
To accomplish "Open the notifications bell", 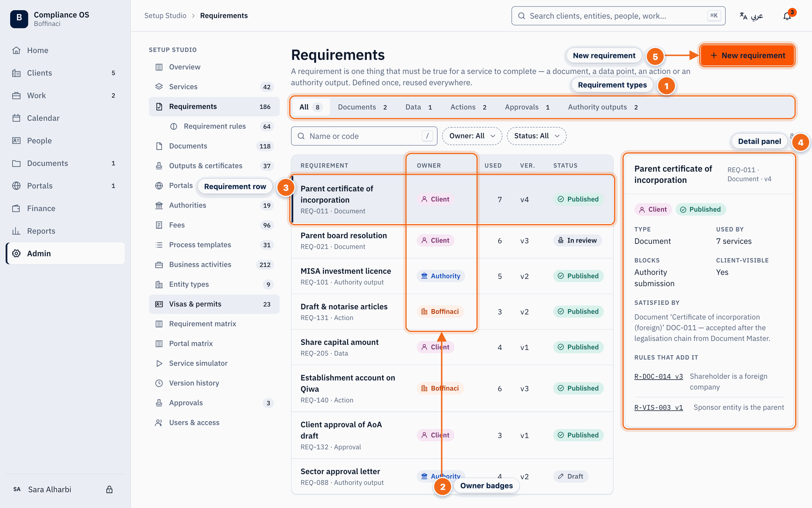I will click(787, 16).
